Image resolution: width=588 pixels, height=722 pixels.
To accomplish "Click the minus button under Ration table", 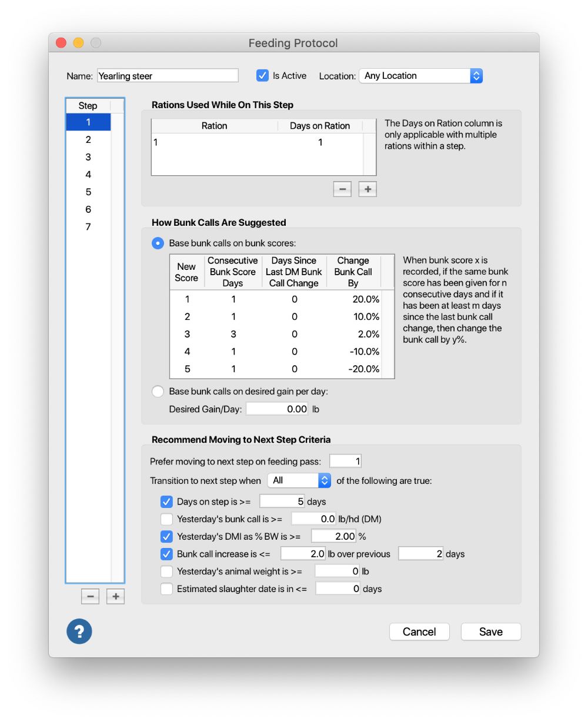I will (342, 189).
